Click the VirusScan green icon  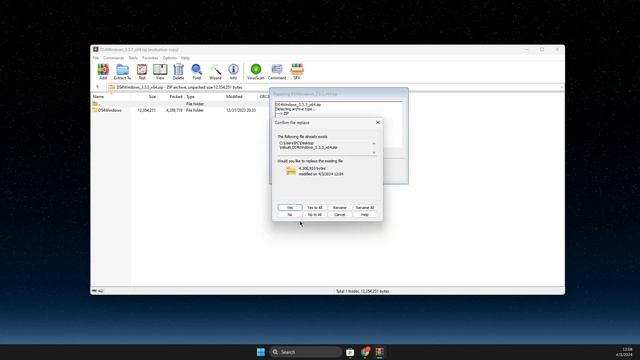click(256, 72)
